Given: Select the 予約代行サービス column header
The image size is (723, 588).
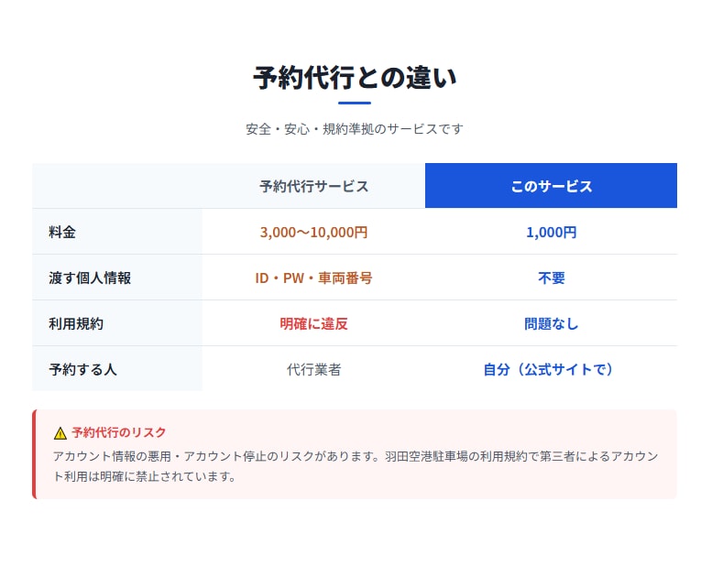Looking at the screenshot, I should tap(313, 186).
